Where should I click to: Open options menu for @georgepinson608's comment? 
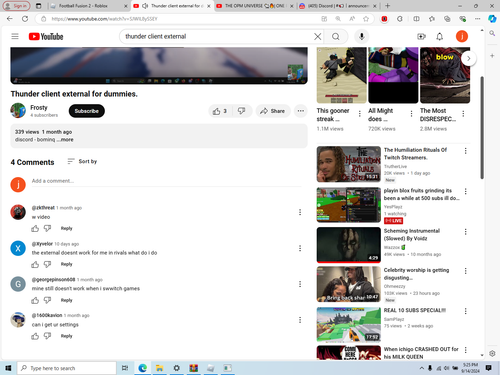pyautogui.click(x=300, y=284)
